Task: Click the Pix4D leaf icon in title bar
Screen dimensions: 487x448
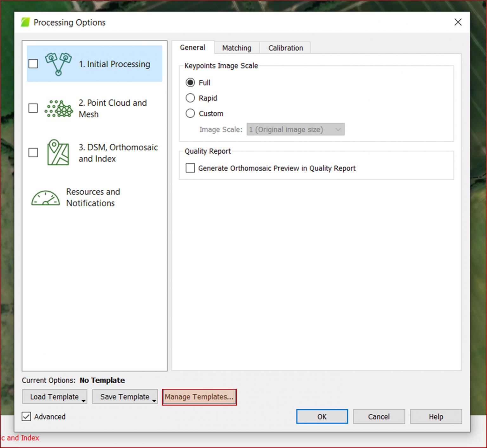Action: 26,22
